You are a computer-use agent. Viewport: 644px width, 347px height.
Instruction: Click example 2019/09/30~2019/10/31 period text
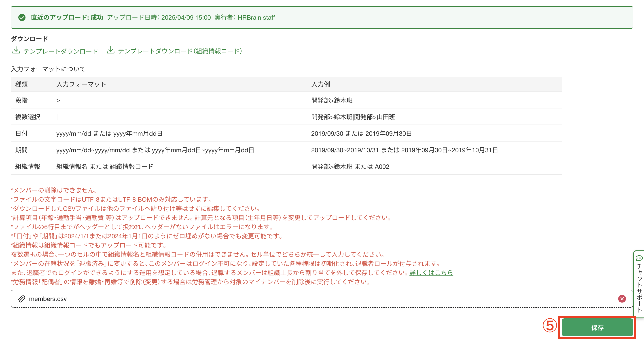pos(405,150)
